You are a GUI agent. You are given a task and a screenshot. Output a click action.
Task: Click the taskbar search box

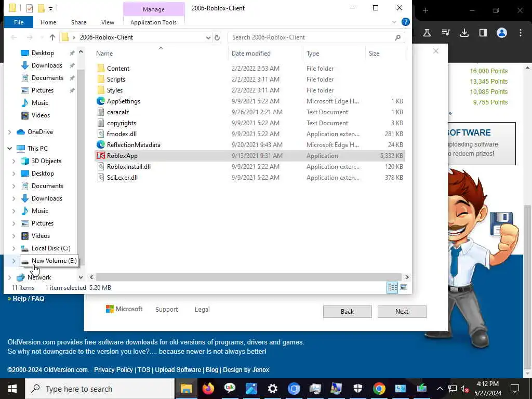100,389
